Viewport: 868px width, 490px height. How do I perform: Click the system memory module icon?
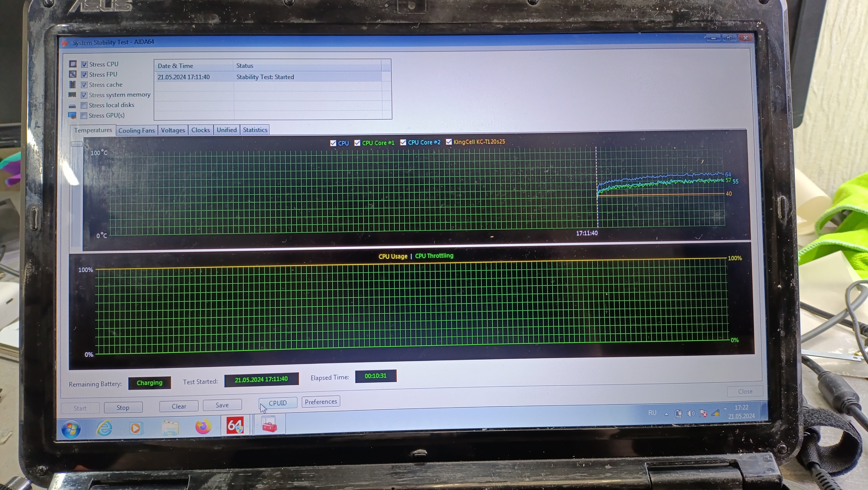click(72, 95)
